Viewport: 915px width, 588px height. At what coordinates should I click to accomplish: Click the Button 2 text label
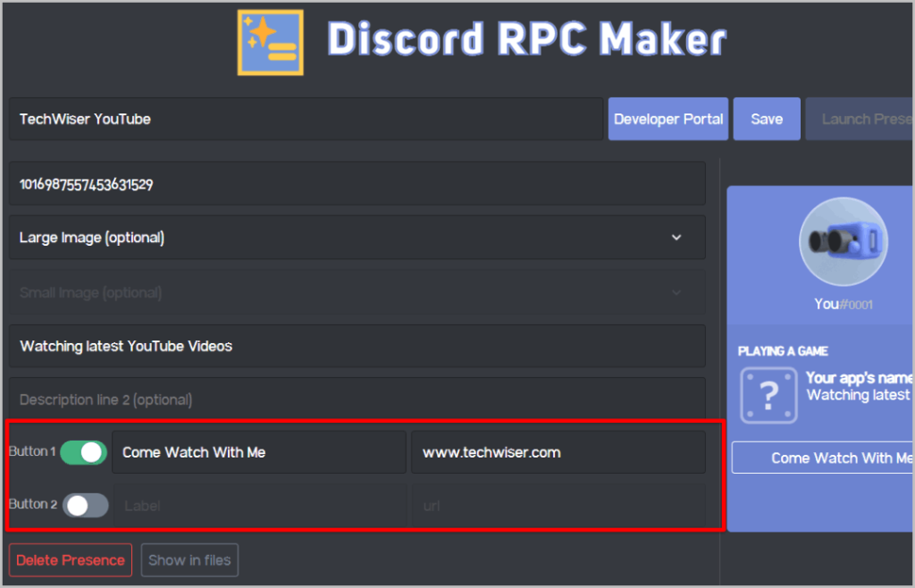(x=33, y=504)
